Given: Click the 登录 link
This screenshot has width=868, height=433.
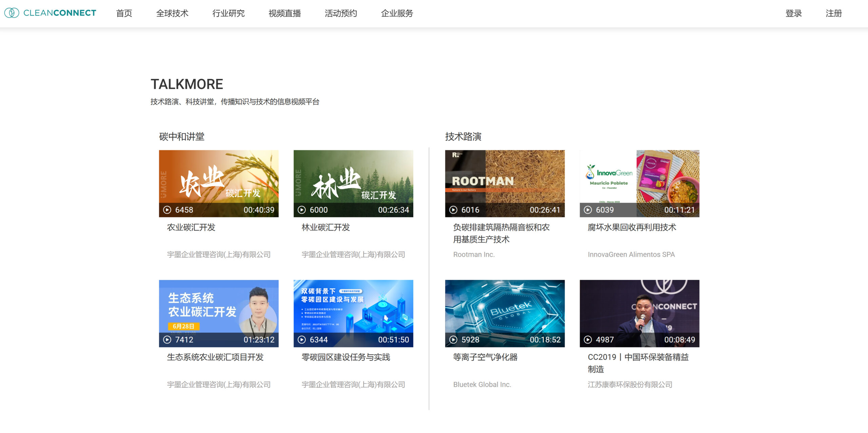Looking at the screenshot, I should (793, 13).
